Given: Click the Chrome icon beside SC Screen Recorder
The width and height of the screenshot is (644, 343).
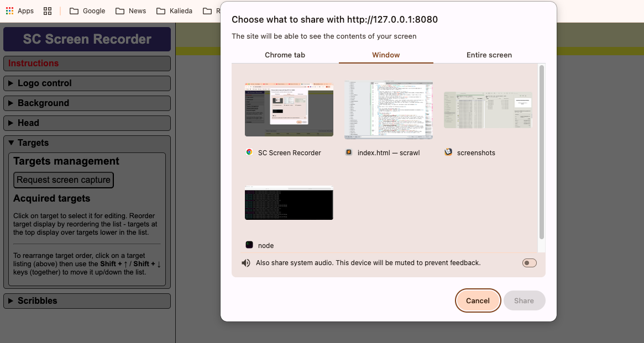Looking at the screenshot, I should pyautogui.click(x=249, y=152).
